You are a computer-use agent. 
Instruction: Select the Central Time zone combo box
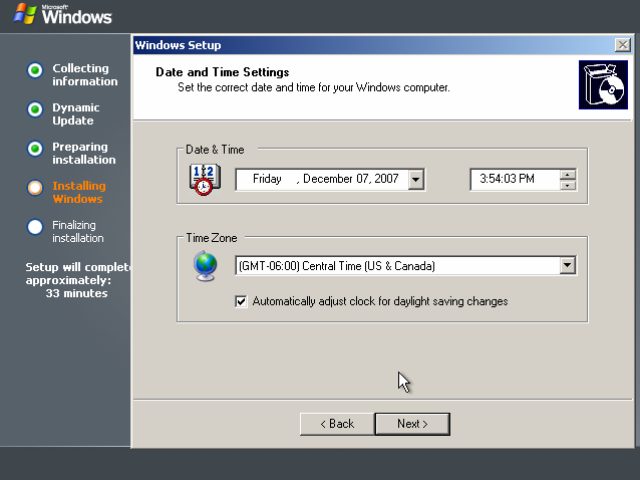click(406, 266)
